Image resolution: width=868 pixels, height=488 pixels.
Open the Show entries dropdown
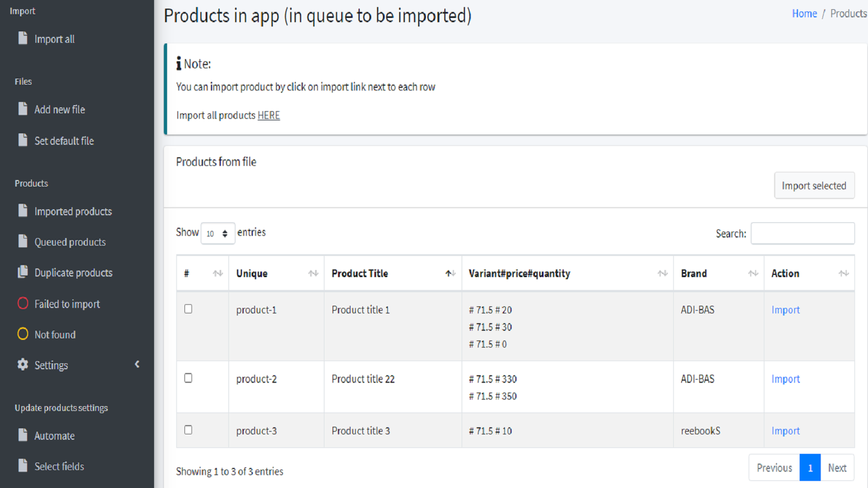tap(218, 233)
